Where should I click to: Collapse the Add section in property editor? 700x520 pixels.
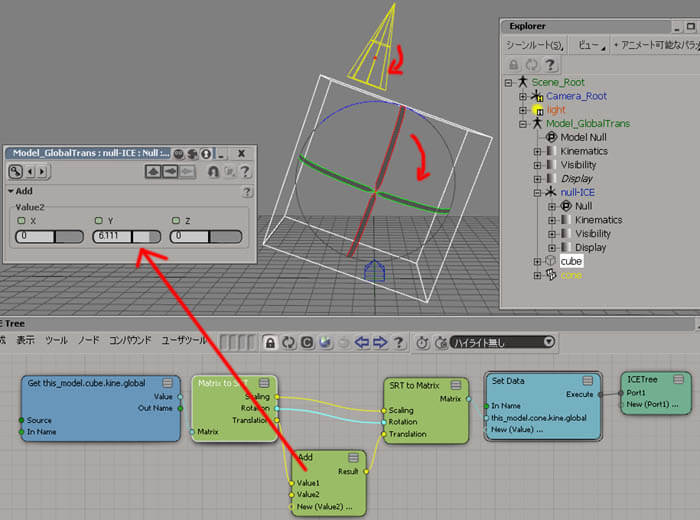click(10, 191)
